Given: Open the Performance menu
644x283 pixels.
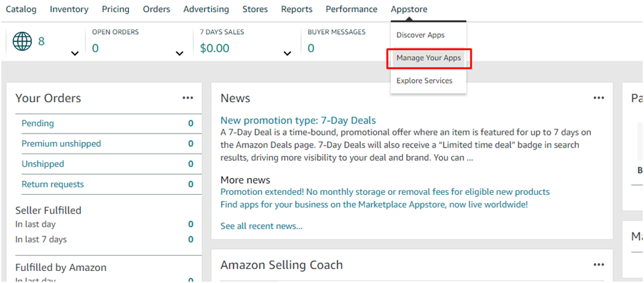Looking at the screenshot, I should point(351,9).
